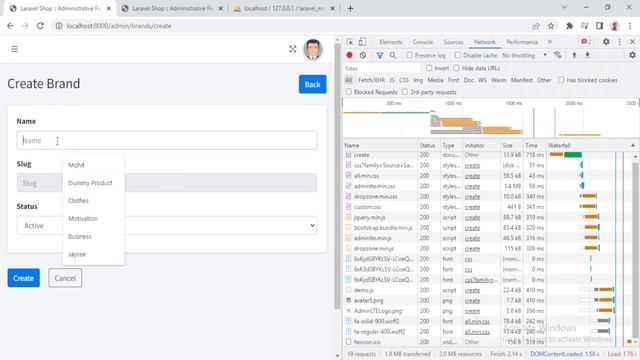Switch to the Console tab
The width and height of the screenshot is (640, 360).
click(422, 42)
